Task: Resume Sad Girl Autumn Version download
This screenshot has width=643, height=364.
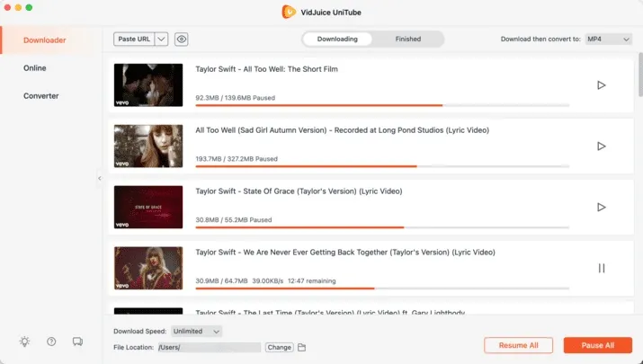Action: (601, 146)
